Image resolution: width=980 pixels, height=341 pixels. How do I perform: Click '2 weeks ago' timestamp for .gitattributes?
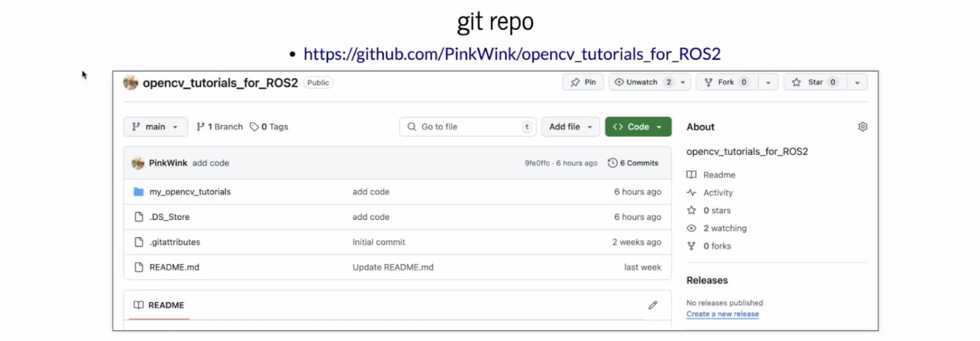[636, 242]
